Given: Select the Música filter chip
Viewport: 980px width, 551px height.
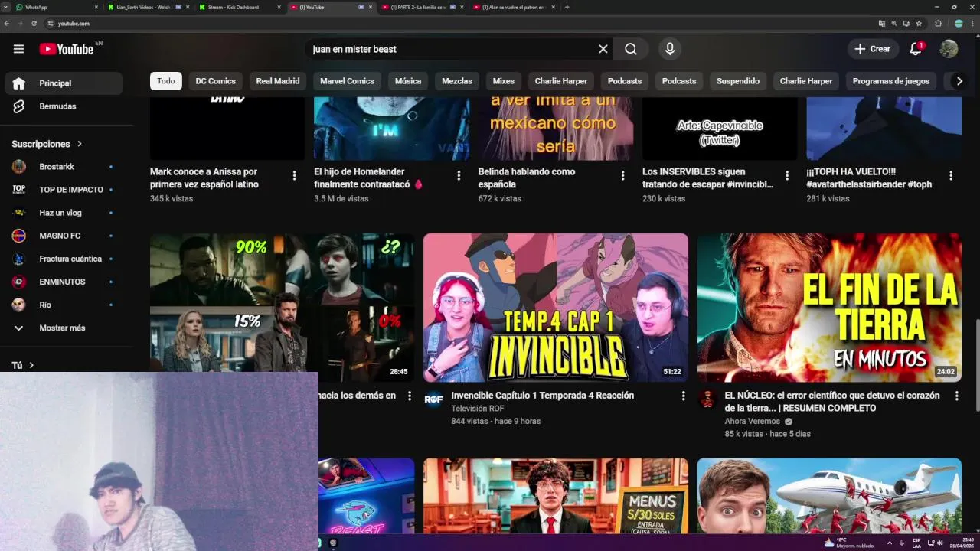Looking at the screenshot, I should pyautogui.click(x=408, y=81).
